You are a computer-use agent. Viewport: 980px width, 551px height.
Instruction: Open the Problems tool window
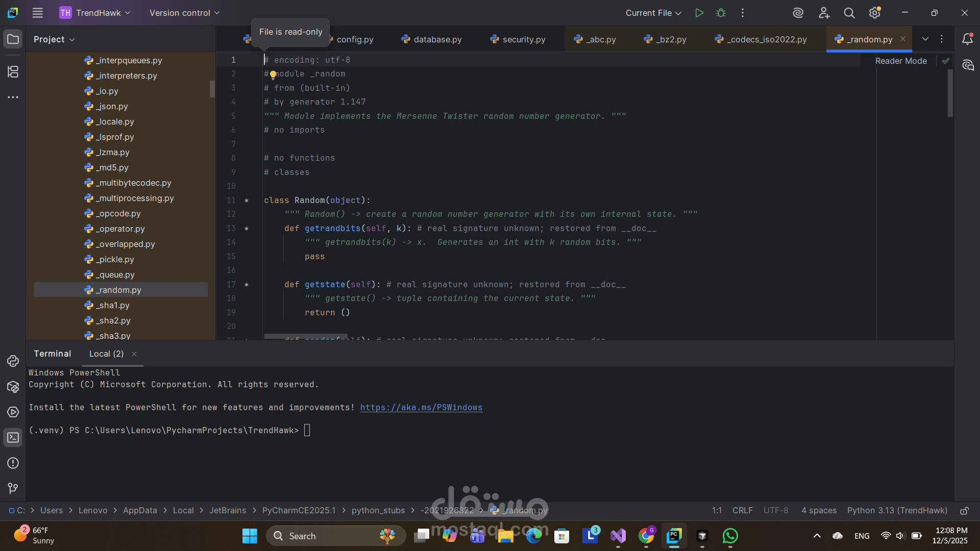[13, 463]
